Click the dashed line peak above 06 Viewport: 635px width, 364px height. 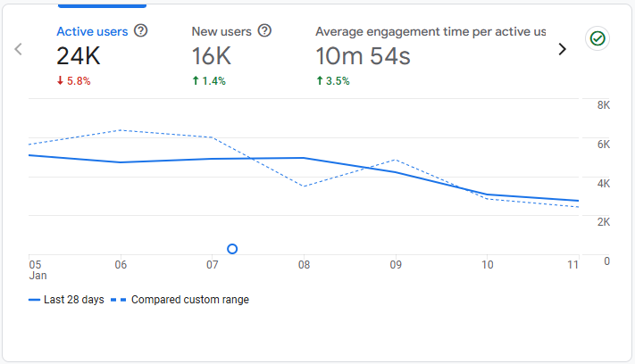point(121,130)
